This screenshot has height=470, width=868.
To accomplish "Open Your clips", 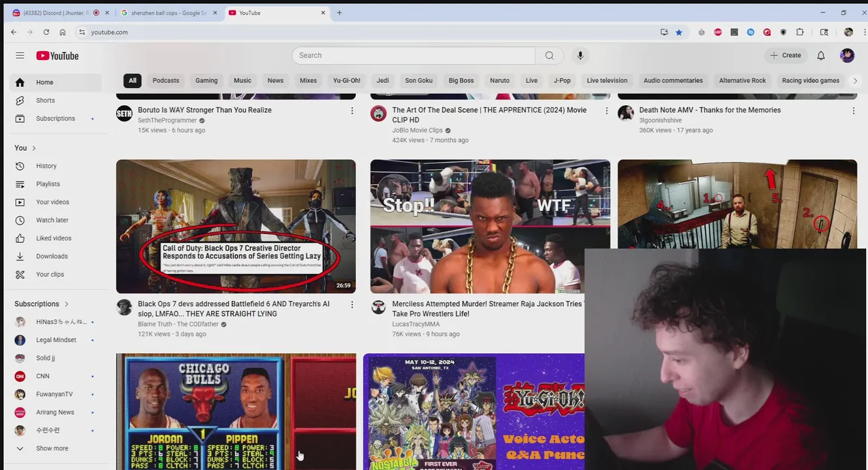I will tap(56, 274).
